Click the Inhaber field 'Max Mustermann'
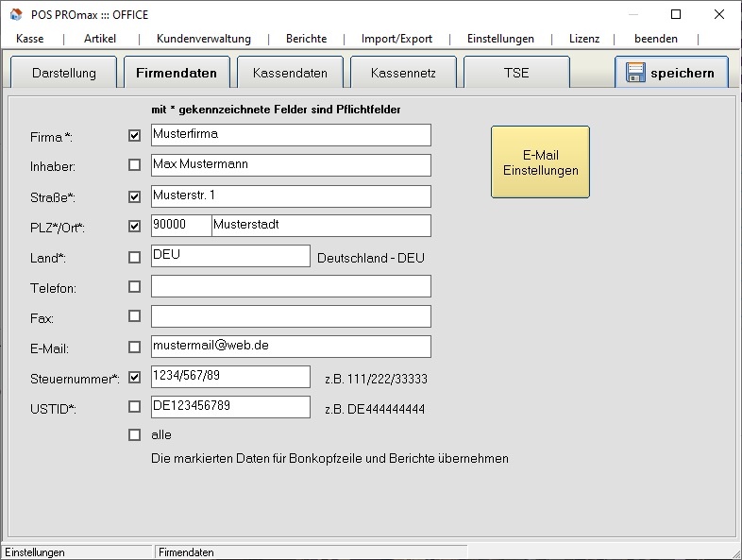This screenshot has height=560, width=742. click(291, 164)
